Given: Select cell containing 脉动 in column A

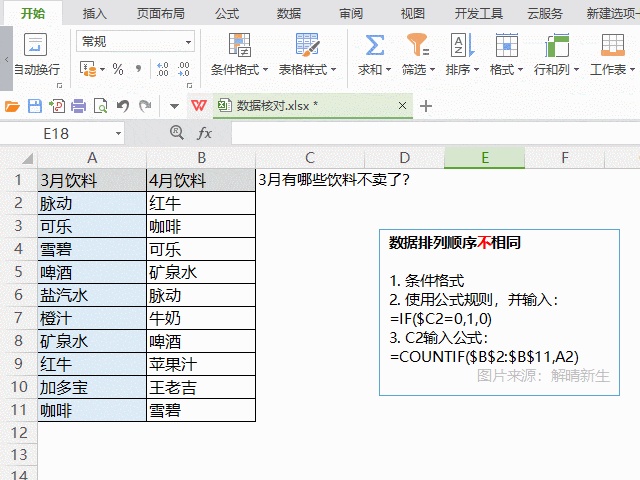Looking at the screenshot, I should tap(92, 203).
